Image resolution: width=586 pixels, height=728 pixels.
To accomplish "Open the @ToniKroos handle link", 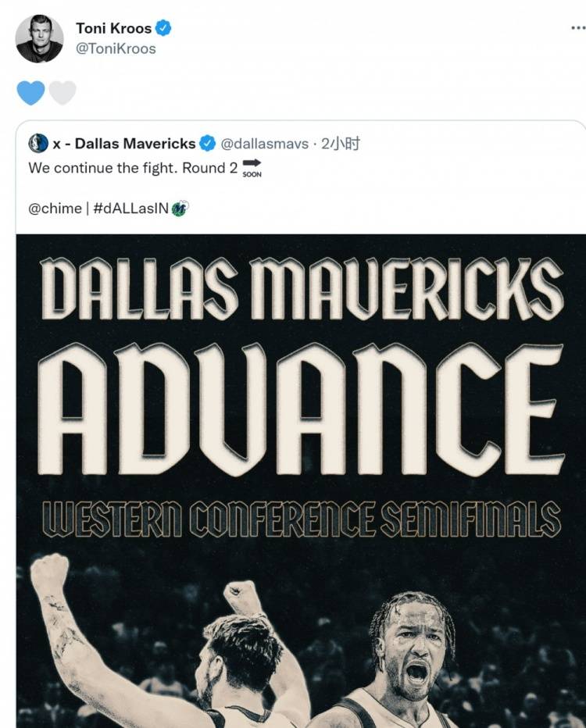I will point(116,48).
